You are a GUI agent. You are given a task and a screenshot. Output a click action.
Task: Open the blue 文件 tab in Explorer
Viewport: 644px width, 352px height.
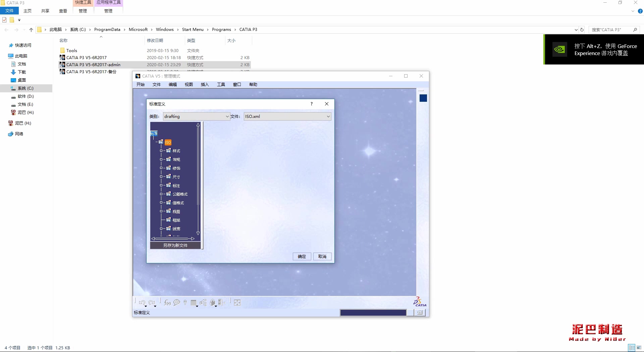click(x=9, y=11)
